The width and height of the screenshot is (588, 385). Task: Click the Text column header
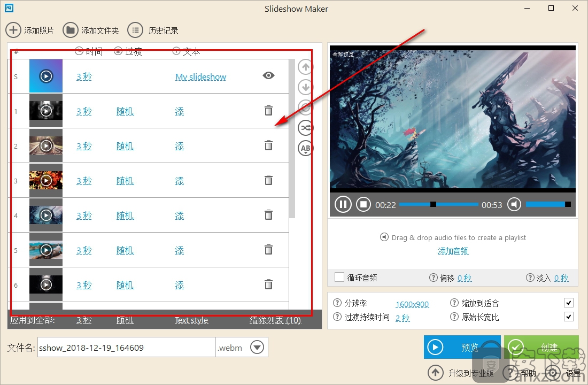[187, 51]
